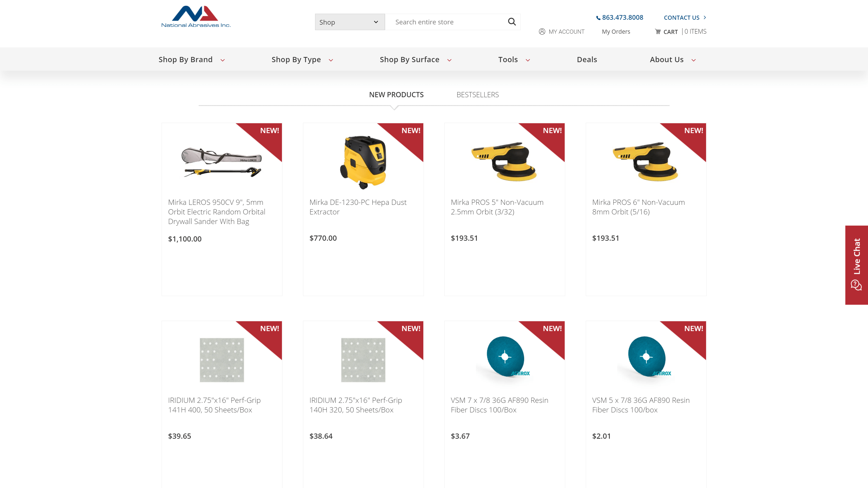Open the My Account link

(x=566, y=32)
